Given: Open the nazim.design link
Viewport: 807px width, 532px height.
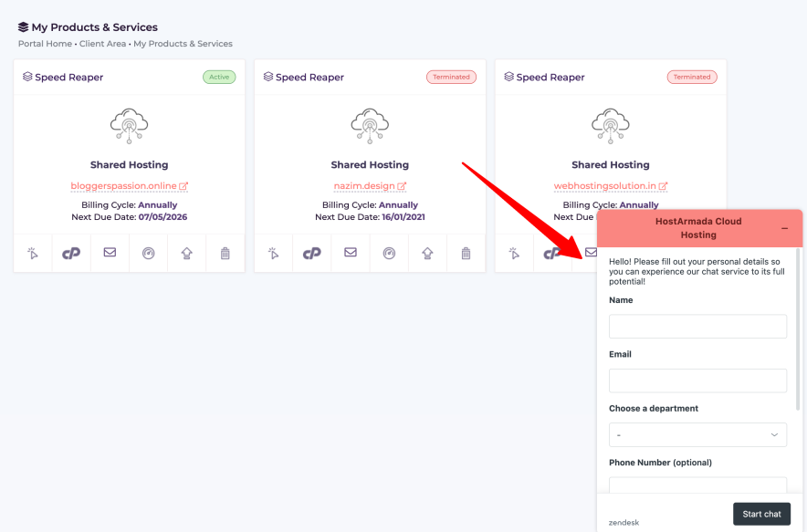Looking at the screenshot, I should click(x=370, y=186).
